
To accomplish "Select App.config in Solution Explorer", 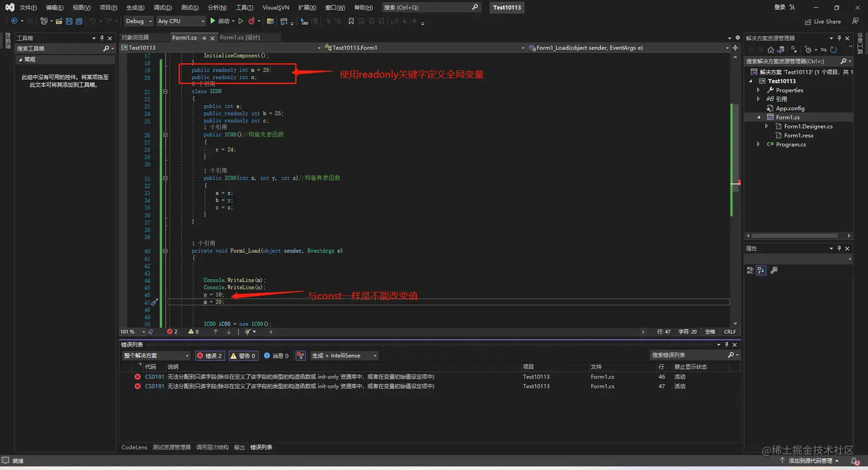I will point(790,108).
